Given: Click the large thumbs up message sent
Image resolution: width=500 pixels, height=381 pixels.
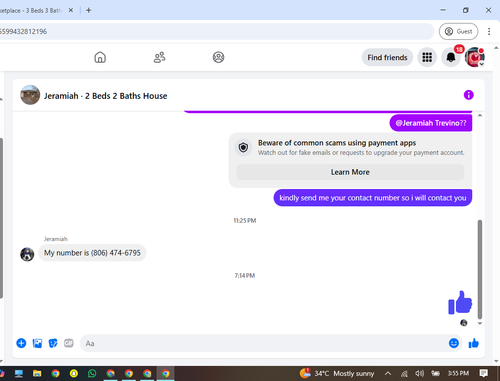Looking at the screenshot, I should point(460,302).
